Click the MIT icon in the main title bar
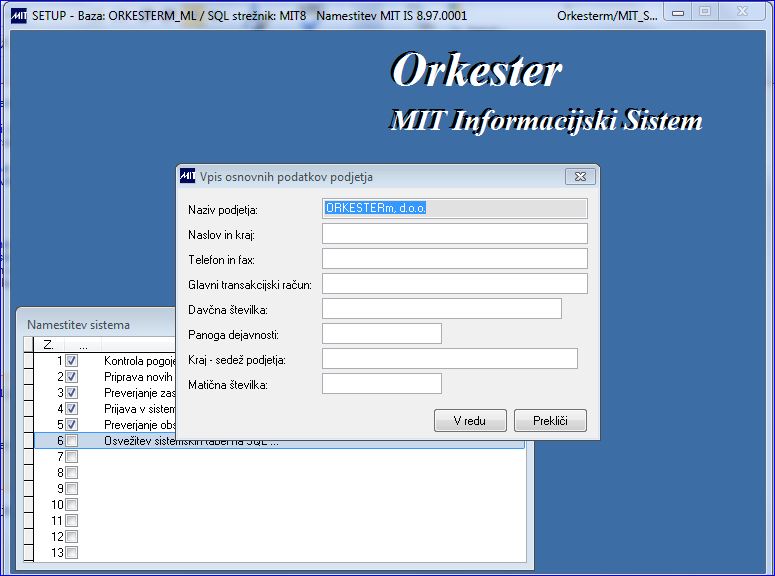775x576 pixels. click(18, 15)
